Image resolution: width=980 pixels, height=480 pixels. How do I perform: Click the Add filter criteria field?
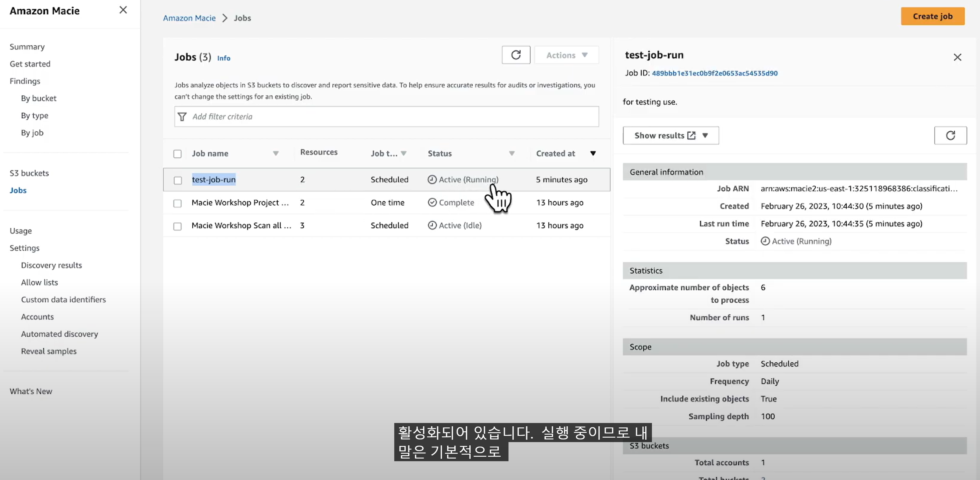(x=392, y=117)
